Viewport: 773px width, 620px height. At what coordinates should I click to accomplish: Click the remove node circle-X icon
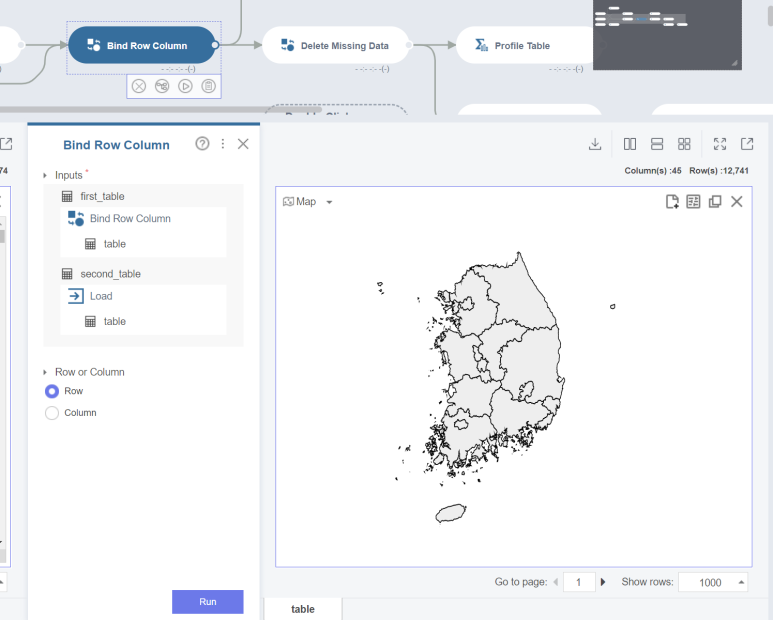pos(139,86)
